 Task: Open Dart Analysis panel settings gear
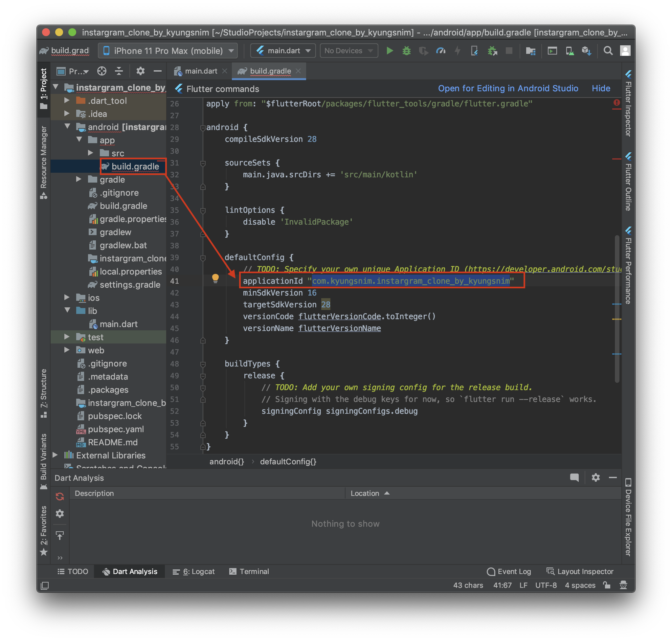tap(595, 477)
